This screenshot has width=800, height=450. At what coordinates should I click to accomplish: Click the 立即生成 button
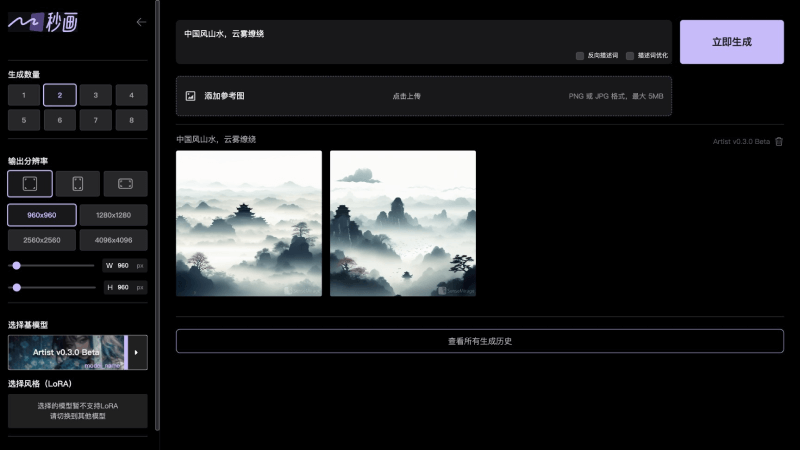[731, 42]
